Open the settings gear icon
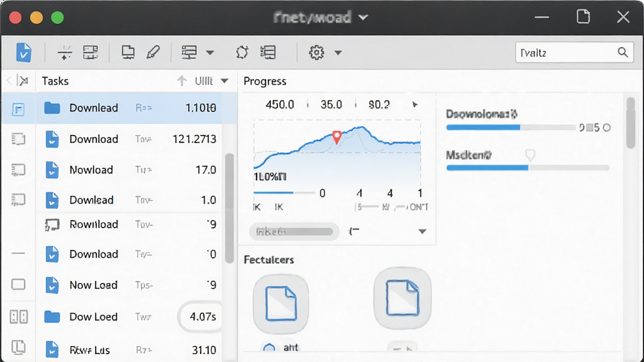 [316, 53]
